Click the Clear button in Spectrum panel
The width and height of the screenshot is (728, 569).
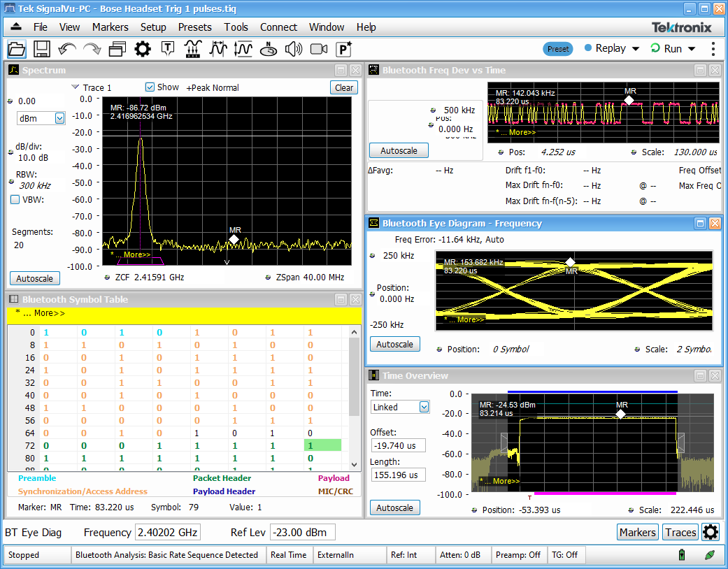pyautogui.click(x=343, y=87)
